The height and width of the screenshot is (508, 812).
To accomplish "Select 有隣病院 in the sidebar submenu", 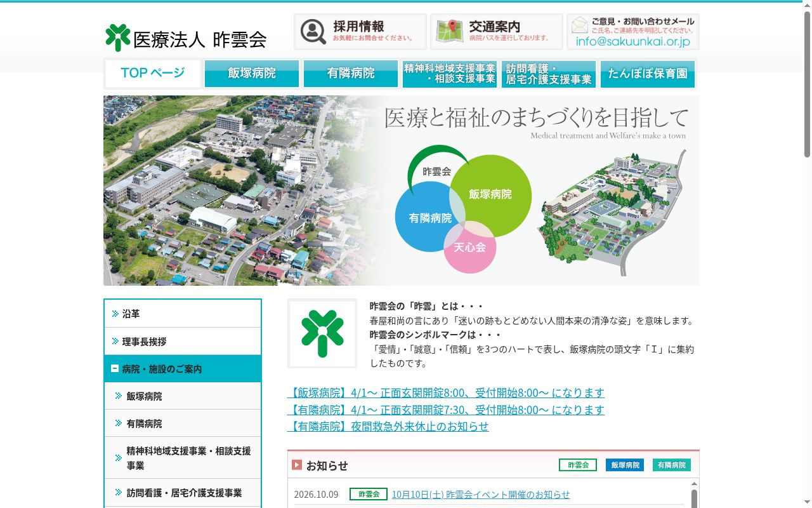I will point(183,424).
